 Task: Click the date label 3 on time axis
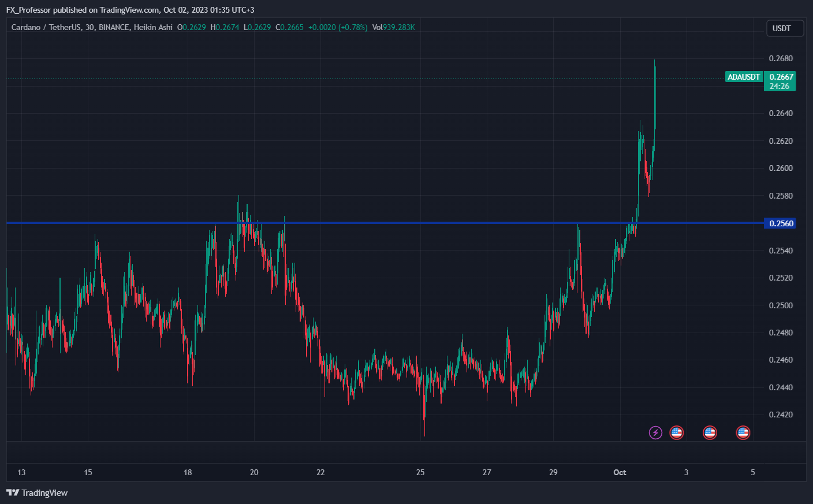point(686,472)
